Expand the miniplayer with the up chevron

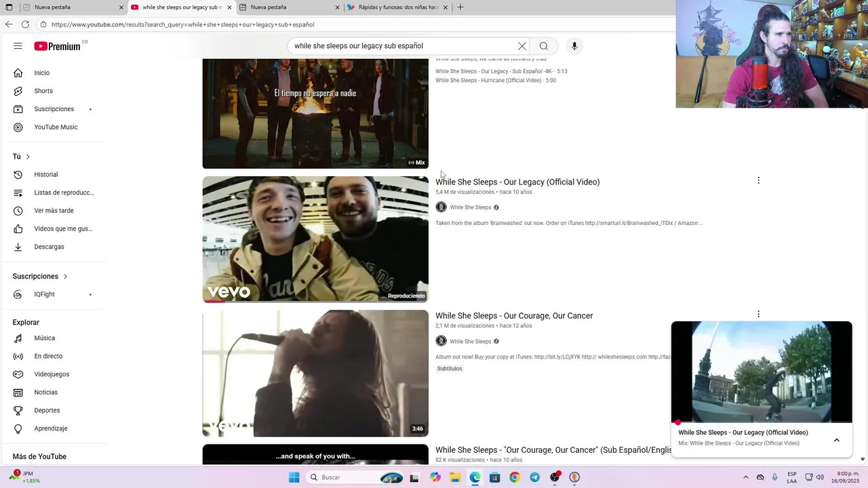click(837, 440)
